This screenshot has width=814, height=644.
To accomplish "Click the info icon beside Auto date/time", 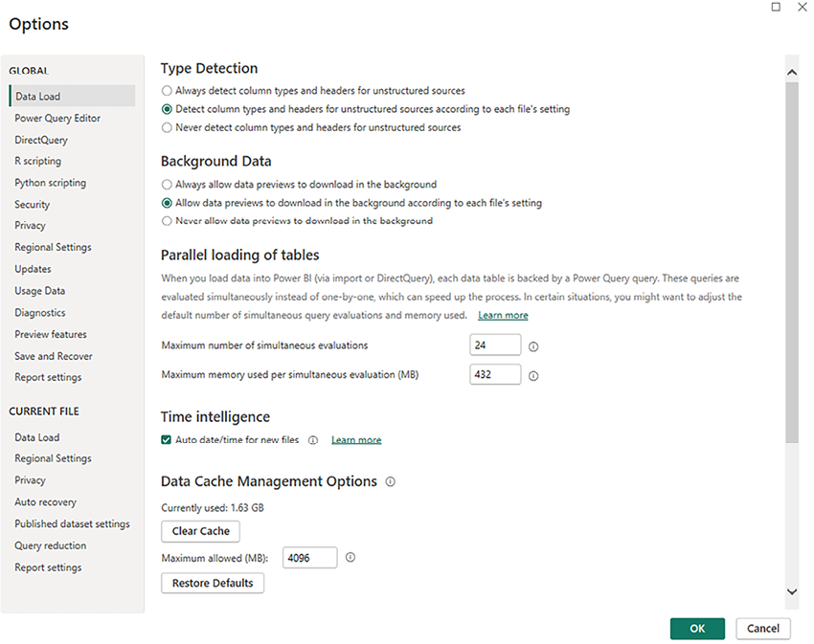I will 312,439.
